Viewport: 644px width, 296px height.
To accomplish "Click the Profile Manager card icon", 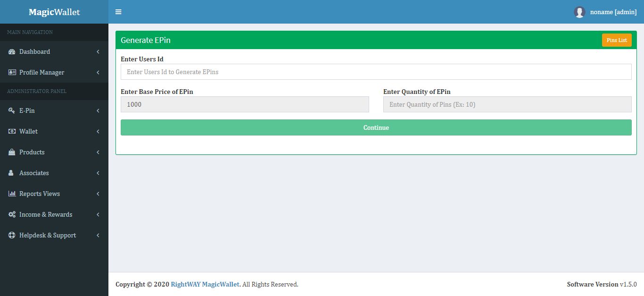I will [x=12, y=72].
